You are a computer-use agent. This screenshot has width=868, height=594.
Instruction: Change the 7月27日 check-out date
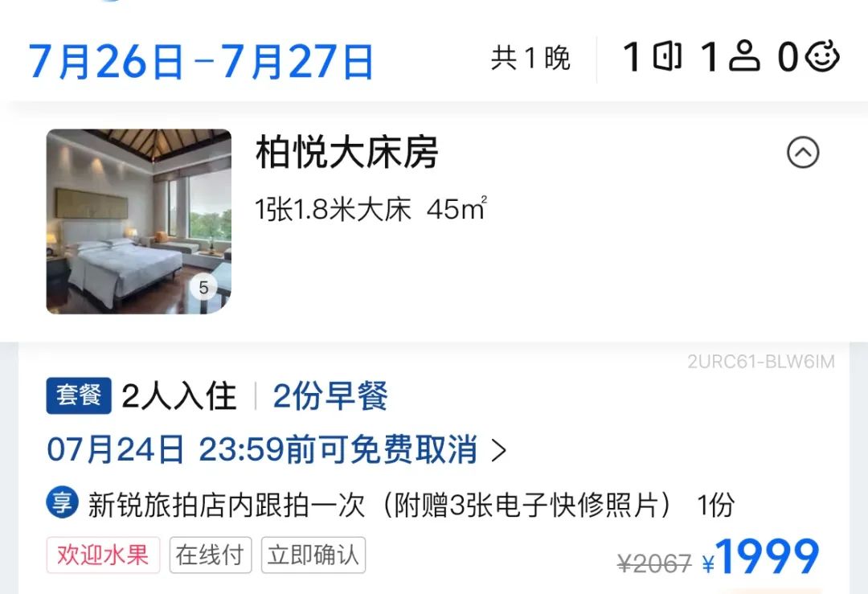(297, 61)
